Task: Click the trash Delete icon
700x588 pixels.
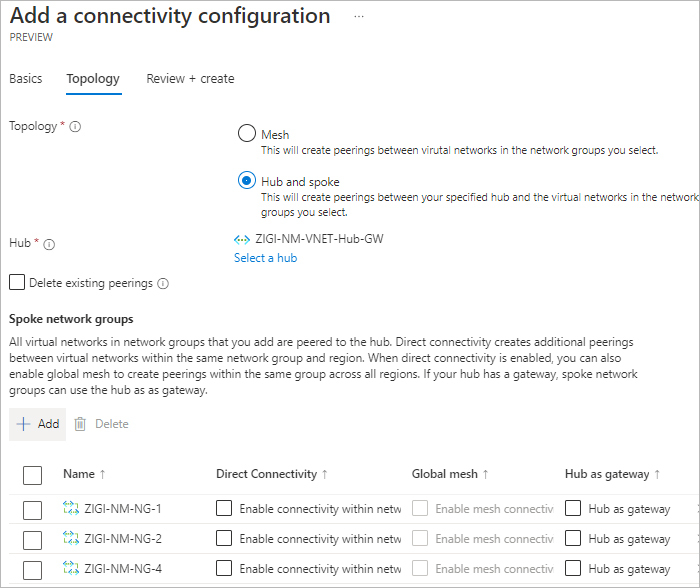Action: click(80, 424)
